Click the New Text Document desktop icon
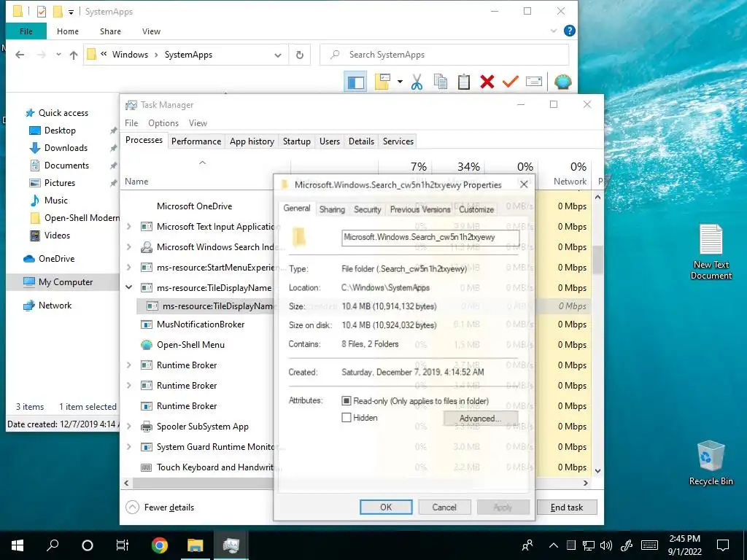This screenshot has width=747, height=560. 711,252
